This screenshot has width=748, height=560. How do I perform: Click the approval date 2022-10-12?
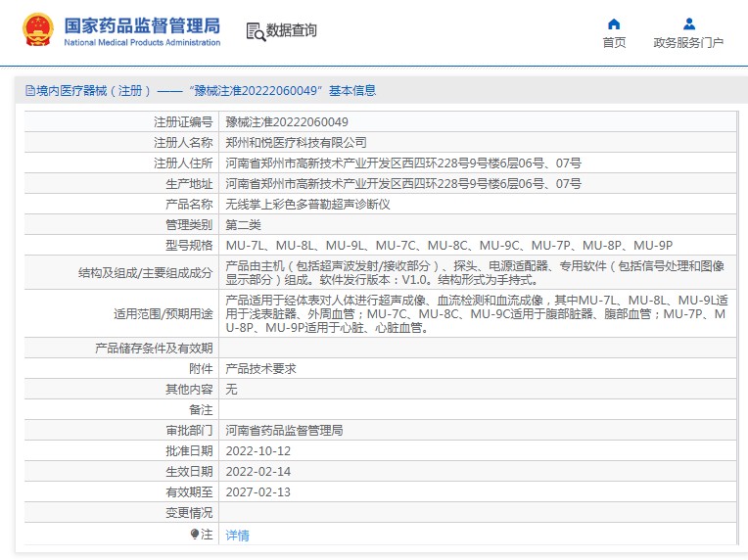click(x=258, y=450)
